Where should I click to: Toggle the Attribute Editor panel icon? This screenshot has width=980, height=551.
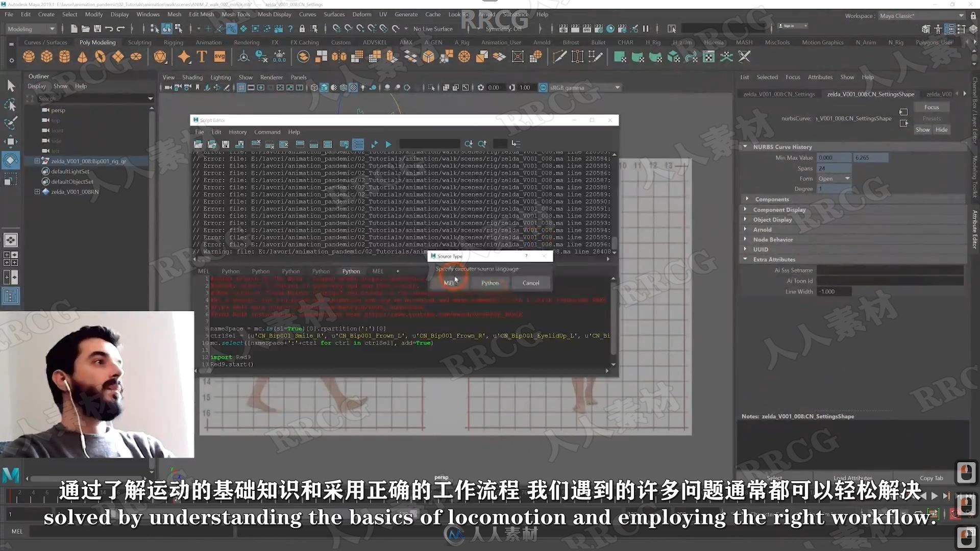(x=950, y=29)
